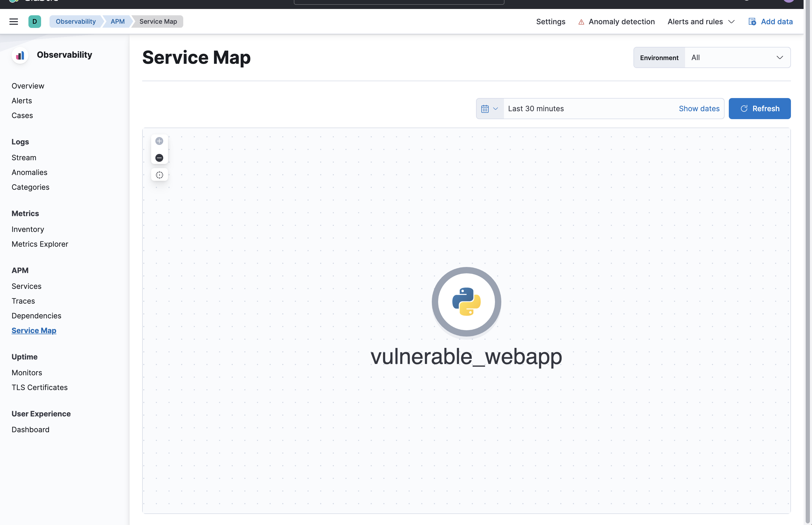The height and width of the screenshot is (525, 812).
Task: Click the anomaly detection warning icon
Action: click(581, 21)
